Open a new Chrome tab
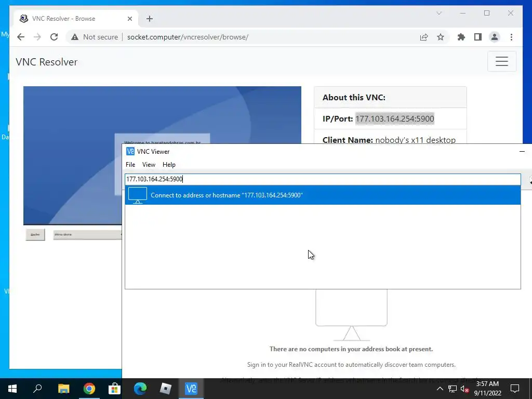This screenshot has height=399, width=532. coord(150,19)
